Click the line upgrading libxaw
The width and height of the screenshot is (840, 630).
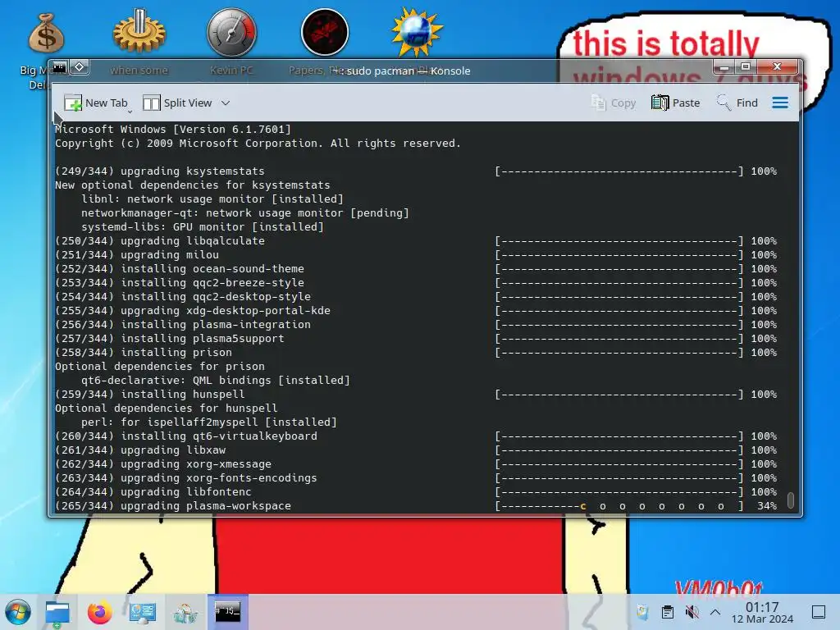416,450
